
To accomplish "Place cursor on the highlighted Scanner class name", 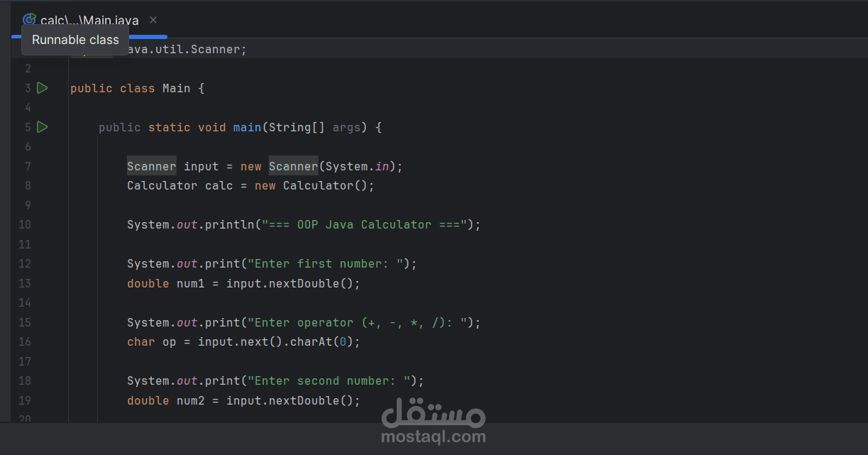I will [151, 165].
